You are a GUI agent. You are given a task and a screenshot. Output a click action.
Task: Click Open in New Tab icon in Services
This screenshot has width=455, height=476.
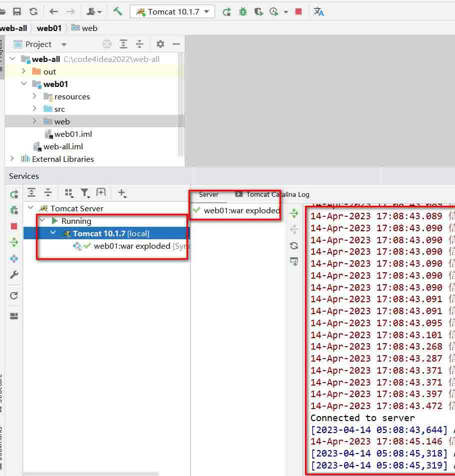click(x=101, y=192)
